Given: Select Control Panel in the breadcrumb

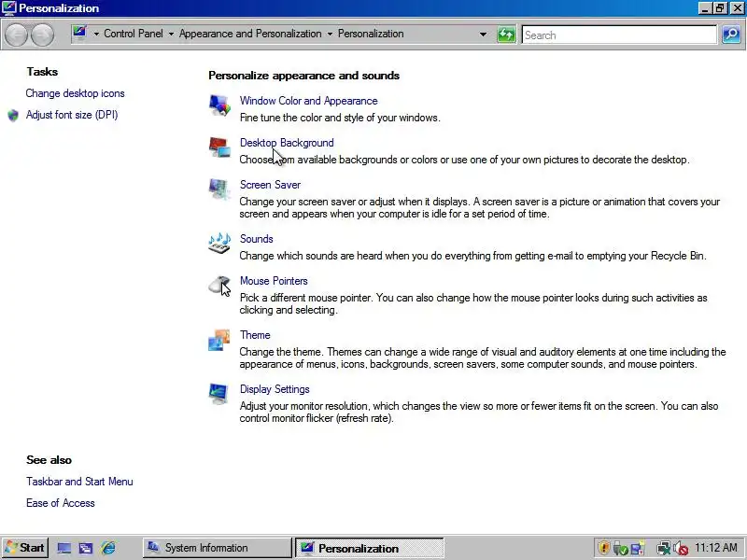Looking at the screenshot, I should [x=134, y=34].
